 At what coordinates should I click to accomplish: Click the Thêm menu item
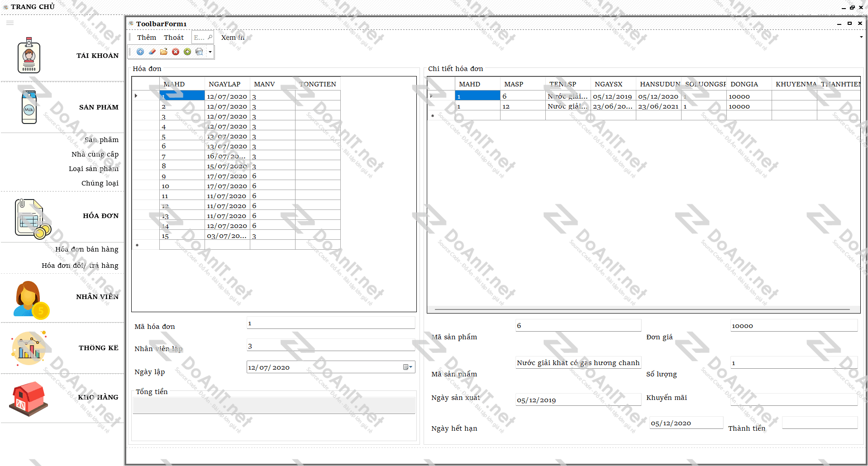point(146,38)
